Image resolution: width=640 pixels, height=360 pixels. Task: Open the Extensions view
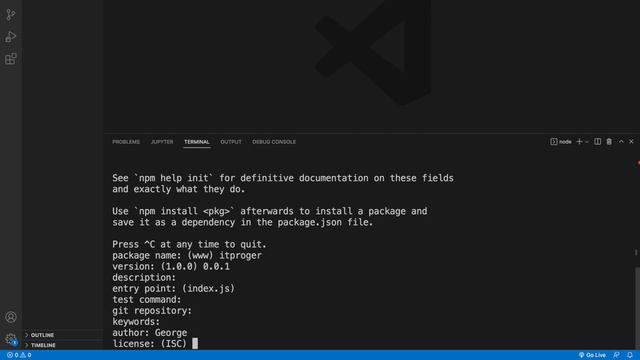pyautogui.click(x=11, y=59)
